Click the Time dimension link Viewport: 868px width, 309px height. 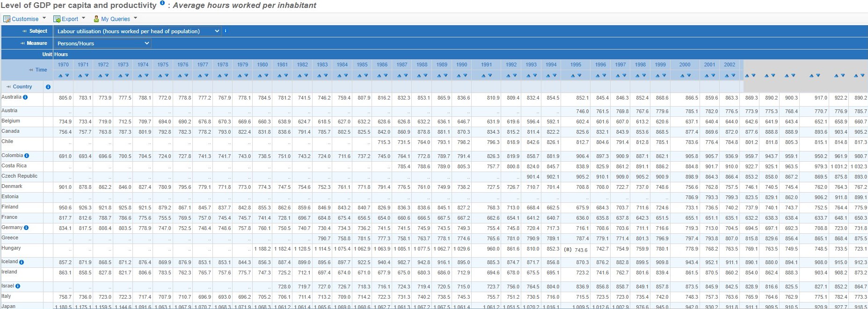(x=41, y=70)
